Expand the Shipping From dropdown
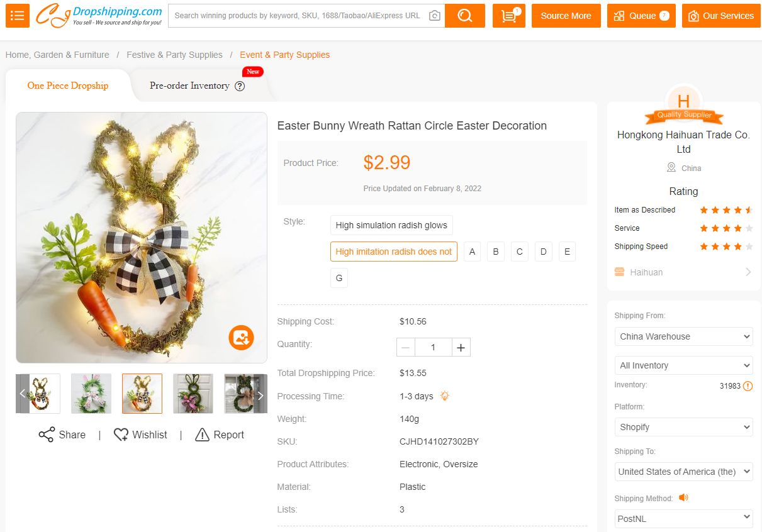The width and height of the screenshot is (762, 532). [683, 336]
